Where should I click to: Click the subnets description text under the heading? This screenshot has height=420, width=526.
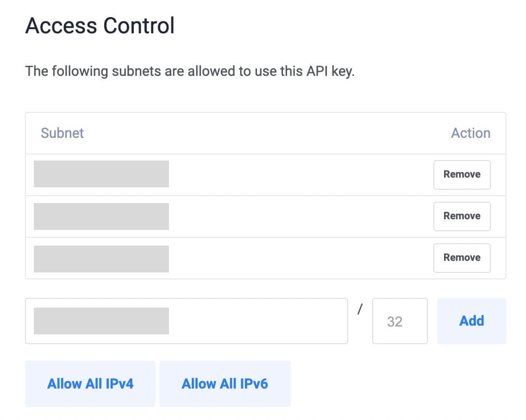pyautogui.click(x=190, y=71)
